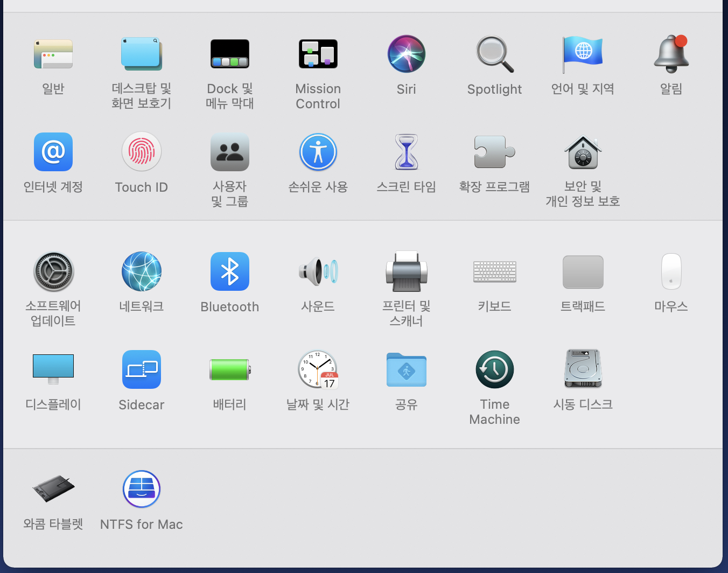Open 디스플레이 monitor icon

point(53,369)
